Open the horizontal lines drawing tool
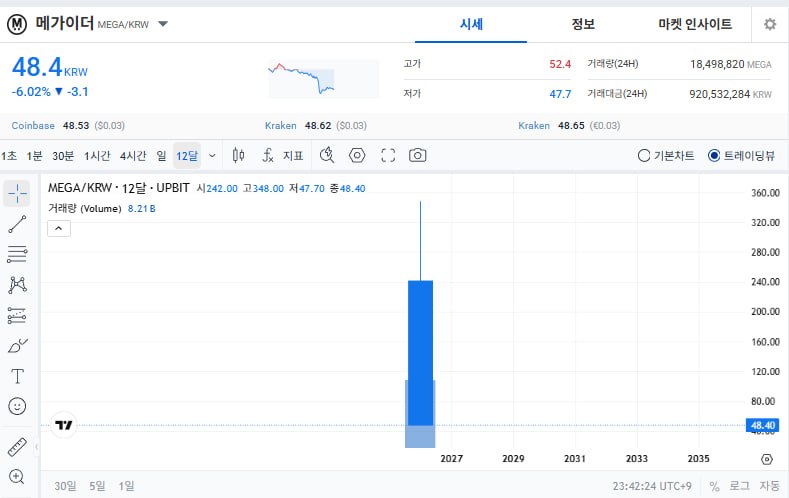Image resolution: width=789 pixels, height=498 pixels. coord(17,255)
